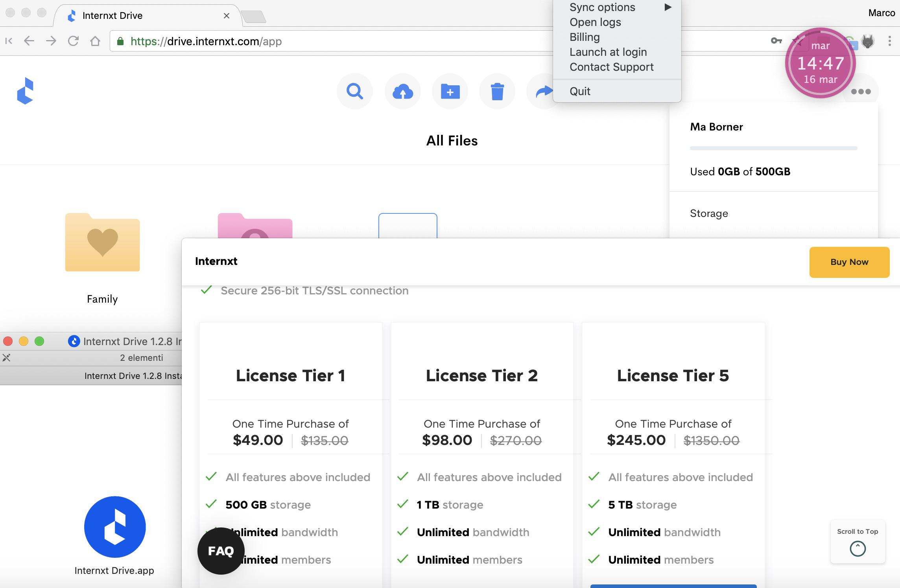Open the trash via the bin icon
Image resolution: width=900 pixels, height=588 pixels.
(497, 91)
